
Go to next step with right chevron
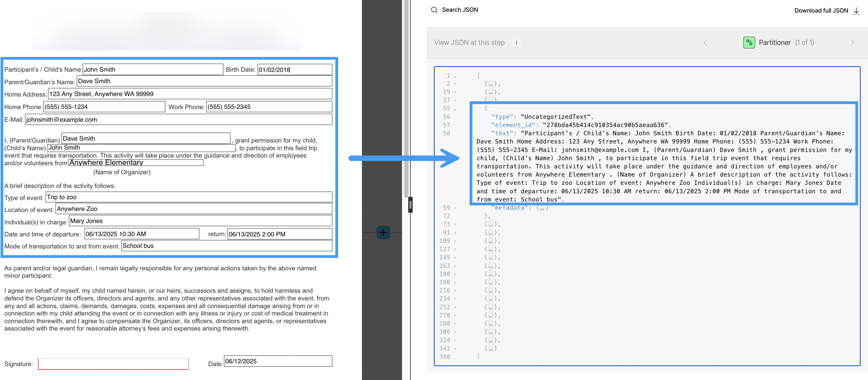(x=852, y=43)
